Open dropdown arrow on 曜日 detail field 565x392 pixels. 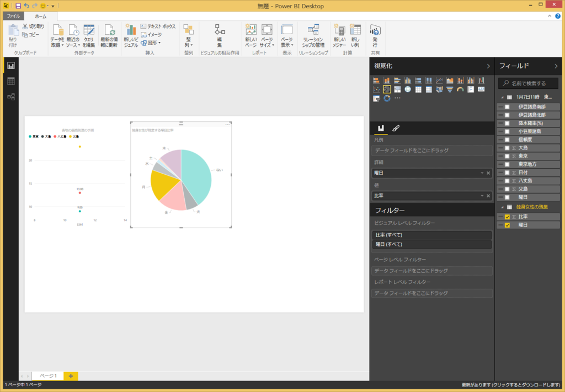pos(482,173)
